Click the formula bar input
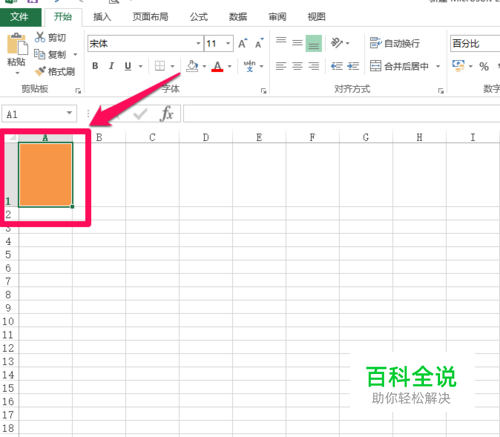The image size is (500, 437). [x=342, y=114]
